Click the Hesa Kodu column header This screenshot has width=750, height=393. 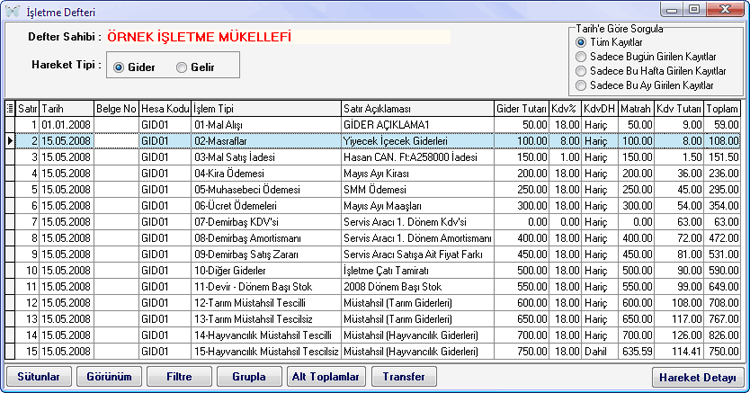tap(165, 109)
